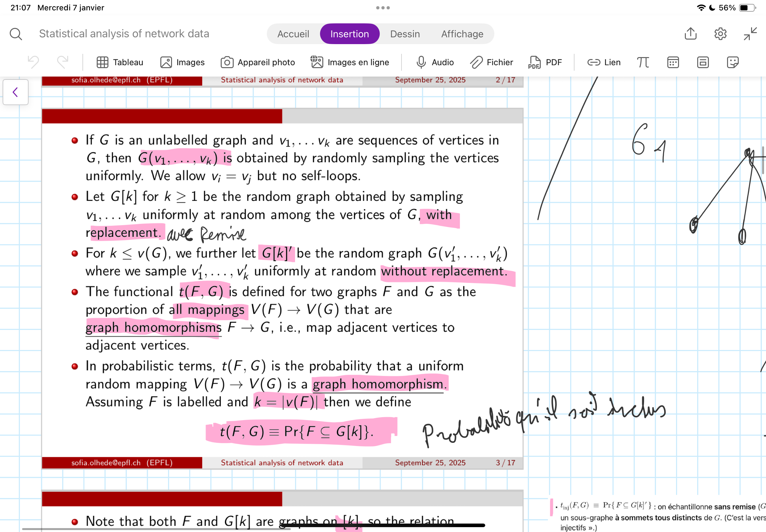
Task: Open the text box insertion tool
Action: point(702,62)
